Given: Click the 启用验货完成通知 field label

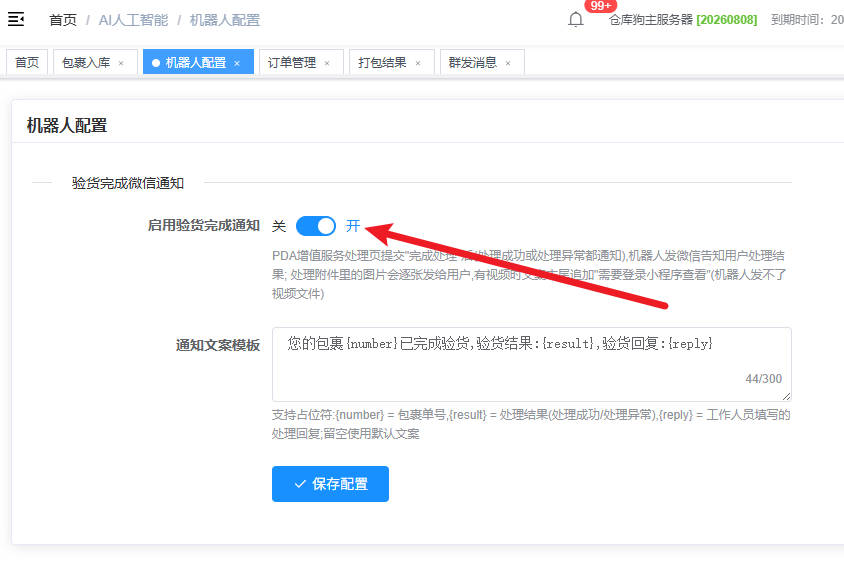Looking at the screenshot, I should (x=204, y=225).
